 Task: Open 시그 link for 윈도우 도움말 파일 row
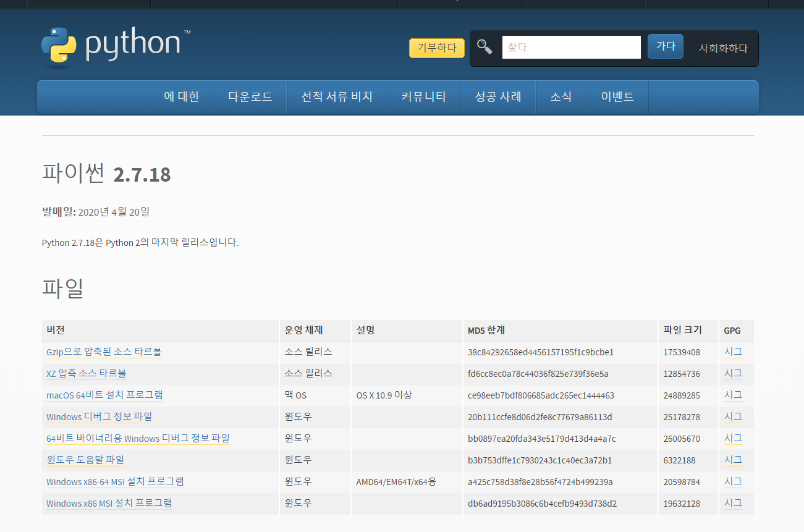[733, 460]
